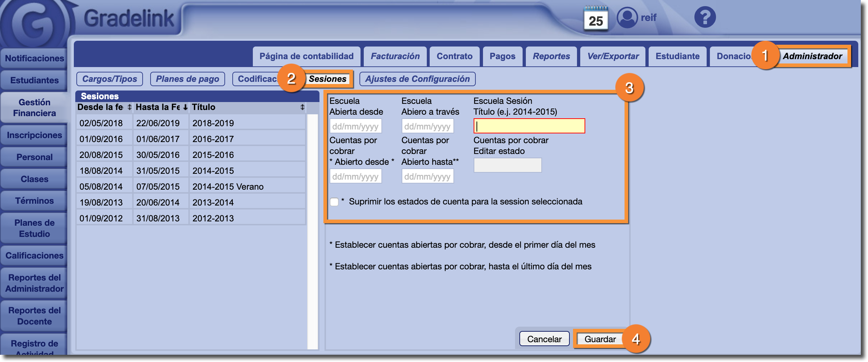
Task: Toggle Suprimir los estados de cuenta checkbox
Action: pyautogui.click(x=334, y=202)
